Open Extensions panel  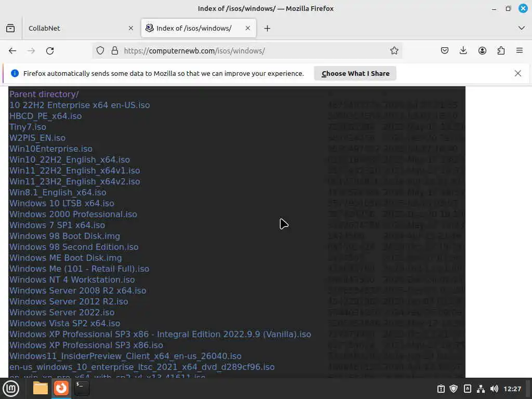[x=501, y=50]
